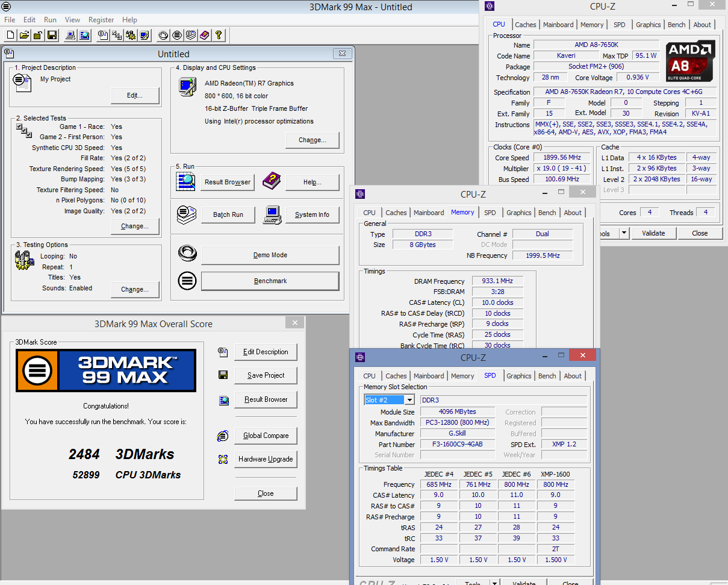Click Global Compare button
Image resolution: width=728 pixels, height=585 pixels.
266,436
